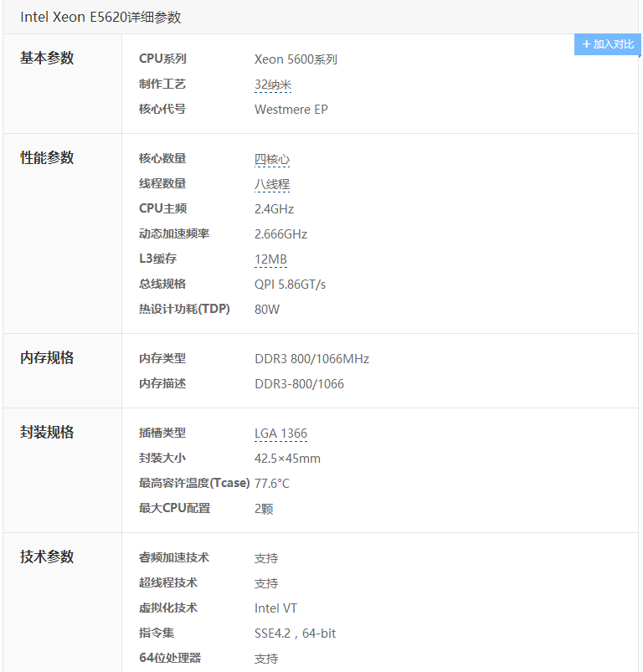Viewport: 643px width, 672px height.
Task: Select the 内存类型 label
Action: click(162, 358)
